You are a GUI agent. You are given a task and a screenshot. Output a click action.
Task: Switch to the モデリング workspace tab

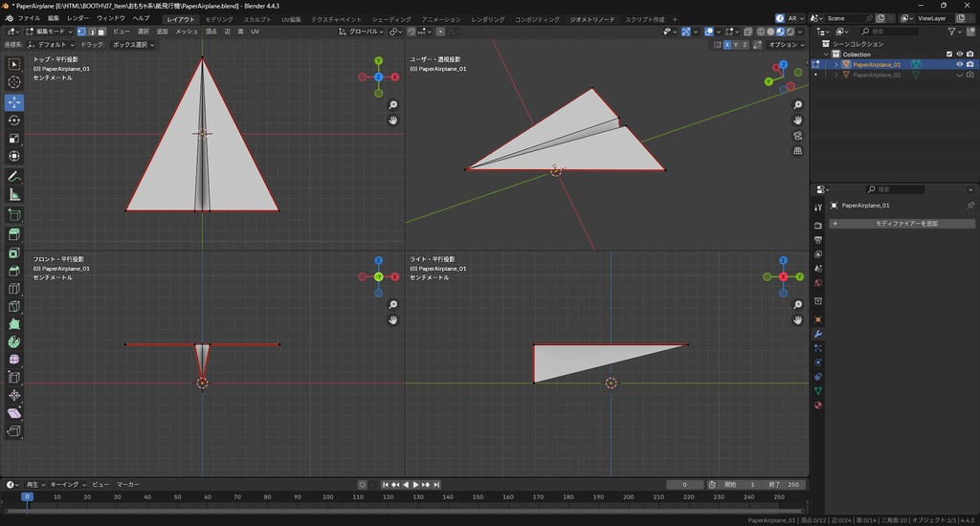pyautogui.click(x=219, y=19)
